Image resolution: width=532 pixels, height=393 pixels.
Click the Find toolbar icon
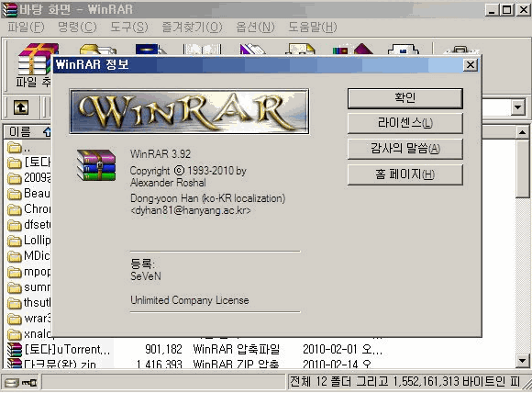pyautogui.click(x=300, y=50)
